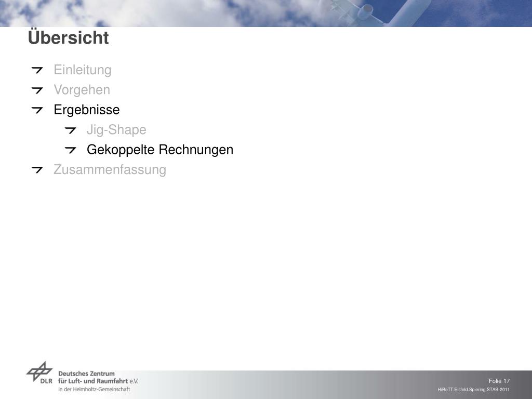Click 'HiReTT.Eisfeld.Spiering.STAB-2011' footer text
Screen dimensions: 532x399
[473, 390]
